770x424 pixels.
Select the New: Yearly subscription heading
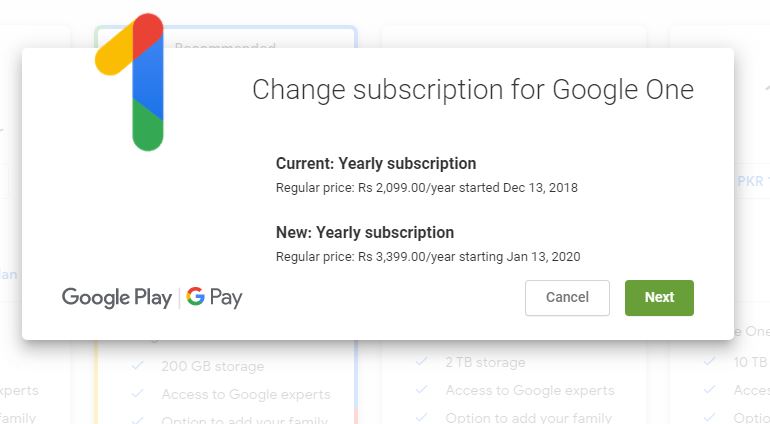tap(365, 233)
